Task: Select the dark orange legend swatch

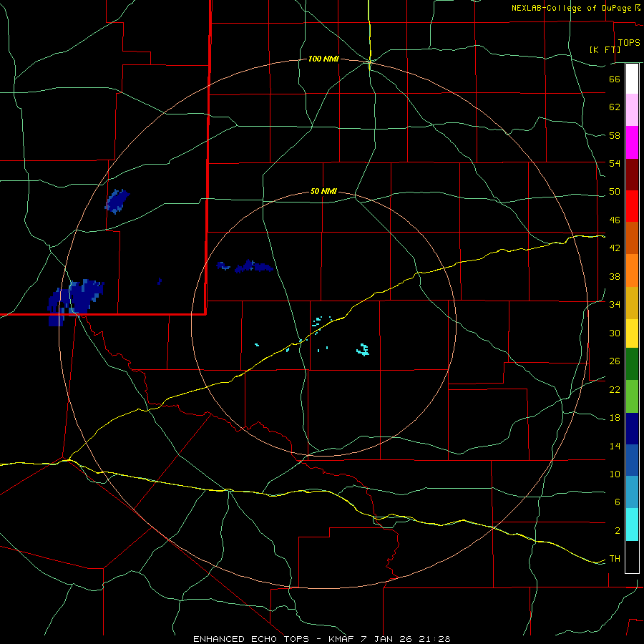Action: pos(632,238)
